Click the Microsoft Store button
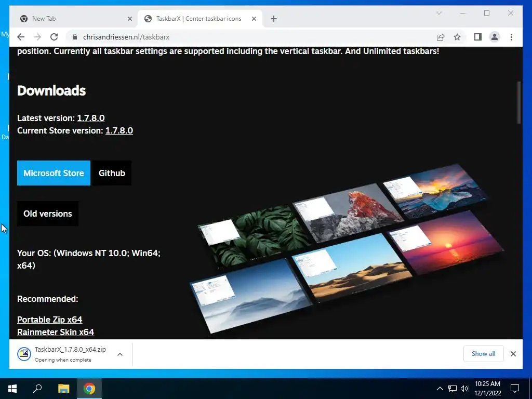This screenshot has width=532, height=399. (54, 173)
